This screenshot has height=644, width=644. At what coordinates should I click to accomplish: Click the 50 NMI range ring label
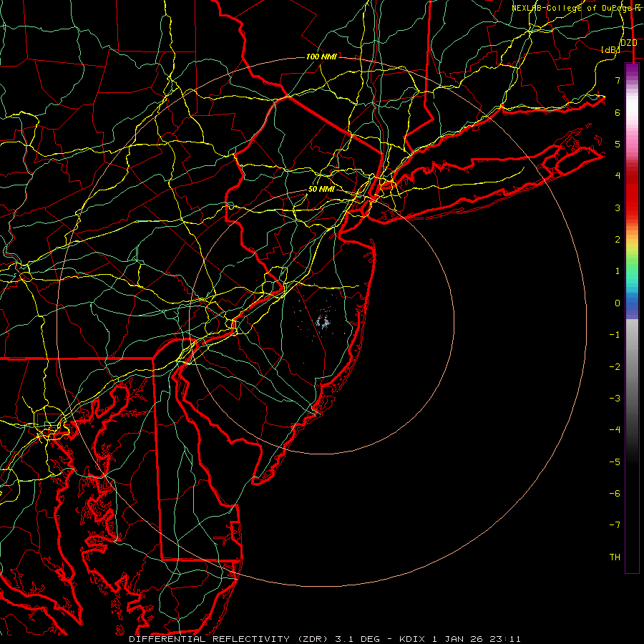coord(321,189)
